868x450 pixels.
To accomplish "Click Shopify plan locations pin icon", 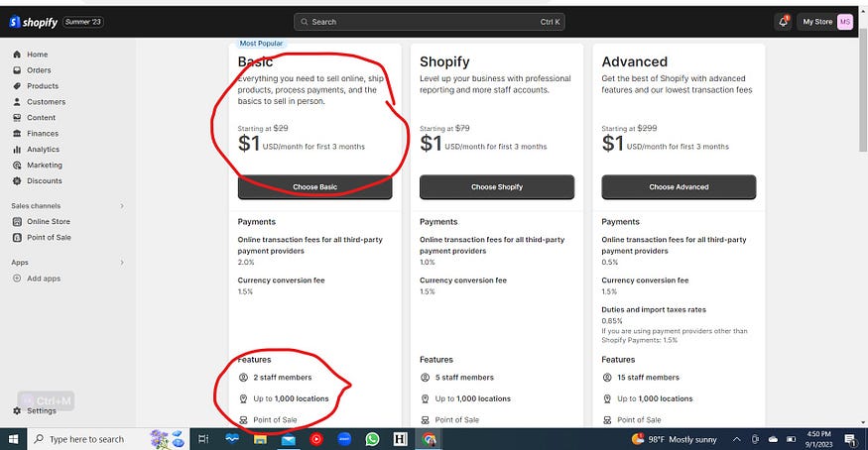I will coord(426,398).
